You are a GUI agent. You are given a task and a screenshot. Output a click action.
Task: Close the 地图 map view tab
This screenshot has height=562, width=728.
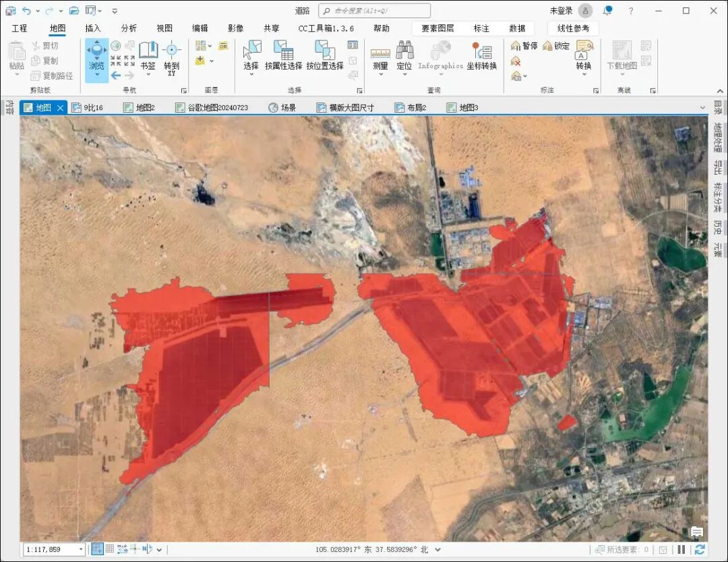[61, 108]
